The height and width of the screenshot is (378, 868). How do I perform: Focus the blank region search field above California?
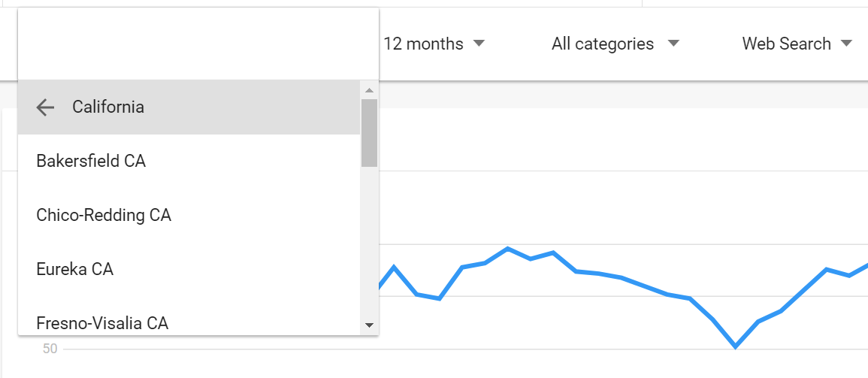pyautogui.click(x=198, y=44)
